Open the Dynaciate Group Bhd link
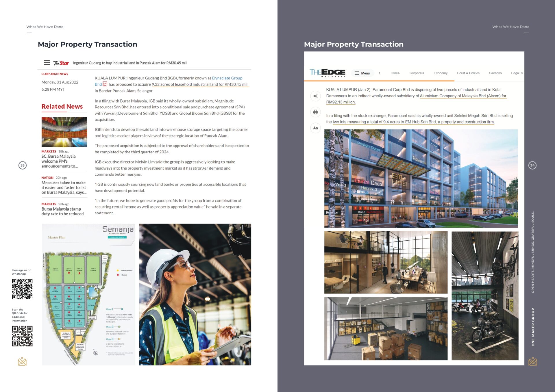 tap(227, 78)
